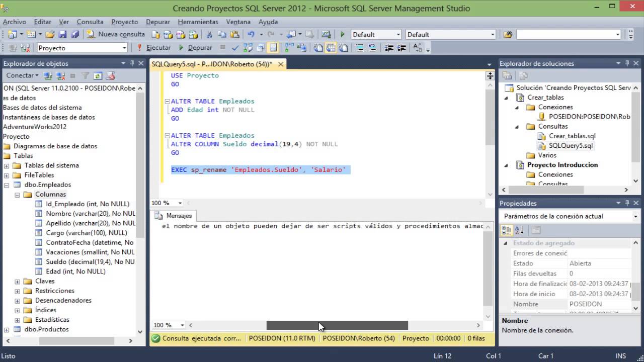
Task: Collapse the dbo.Empleados tree node
Action: (x=7, y=185)
